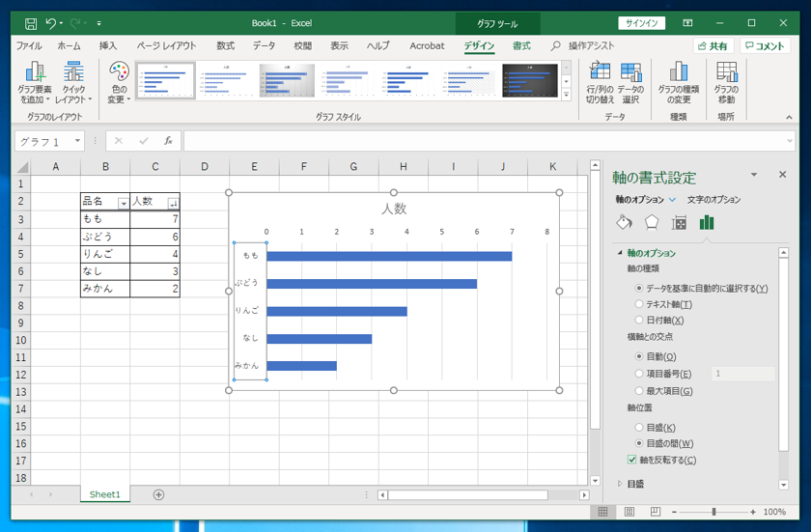Image resolution: width=811 pixels, height=532 pixels.
Task: Click グラフの種類の変更 icon
Action: pos(678,82)
